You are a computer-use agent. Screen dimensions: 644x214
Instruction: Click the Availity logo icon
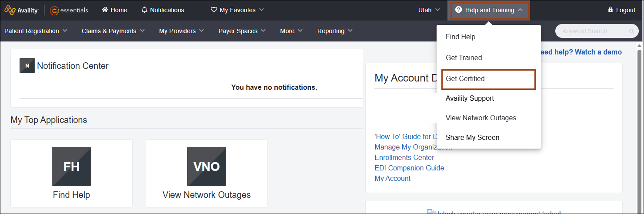click(x=10, y=10)
